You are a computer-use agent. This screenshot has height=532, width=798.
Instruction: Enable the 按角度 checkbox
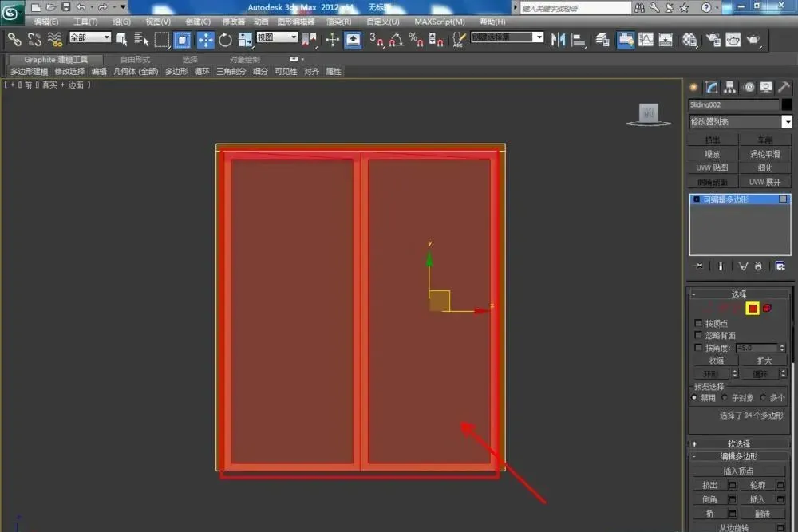pyautogui.click(x=698, y=348)
